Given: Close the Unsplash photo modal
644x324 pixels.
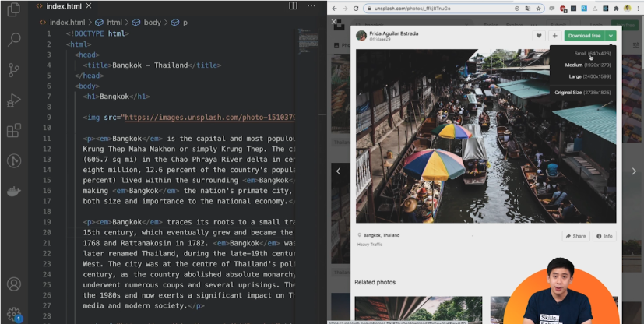Looking at the screenshot, I should pyautogui.click(x=334, y=21).
